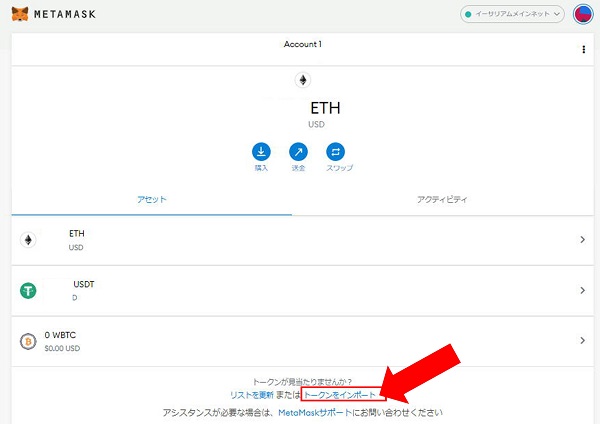Open the account avatar menu
This screenshot has height=424, width=600.
pyautogui.click(x=583, y=14)
